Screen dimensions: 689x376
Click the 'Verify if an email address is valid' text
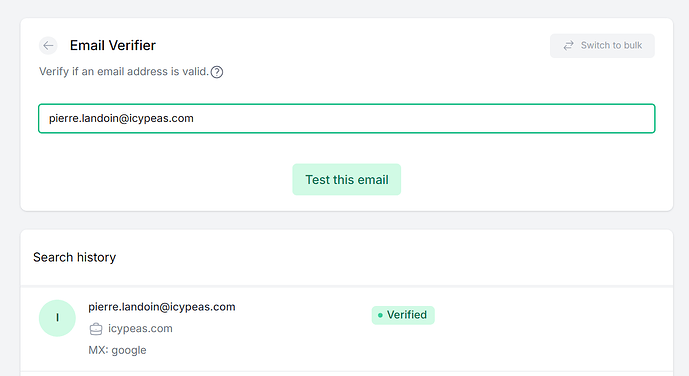click(x=123, y=72)
